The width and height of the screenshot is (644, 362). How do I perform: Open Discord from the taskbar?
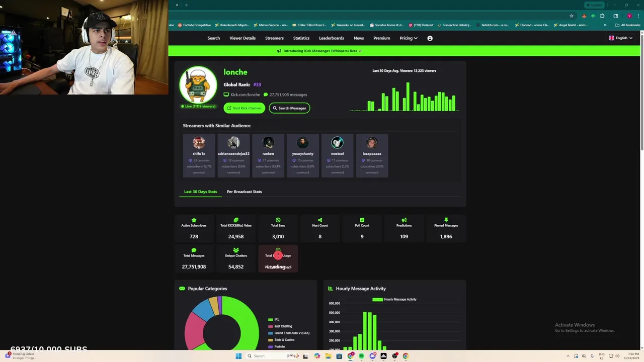click(372, 356)
